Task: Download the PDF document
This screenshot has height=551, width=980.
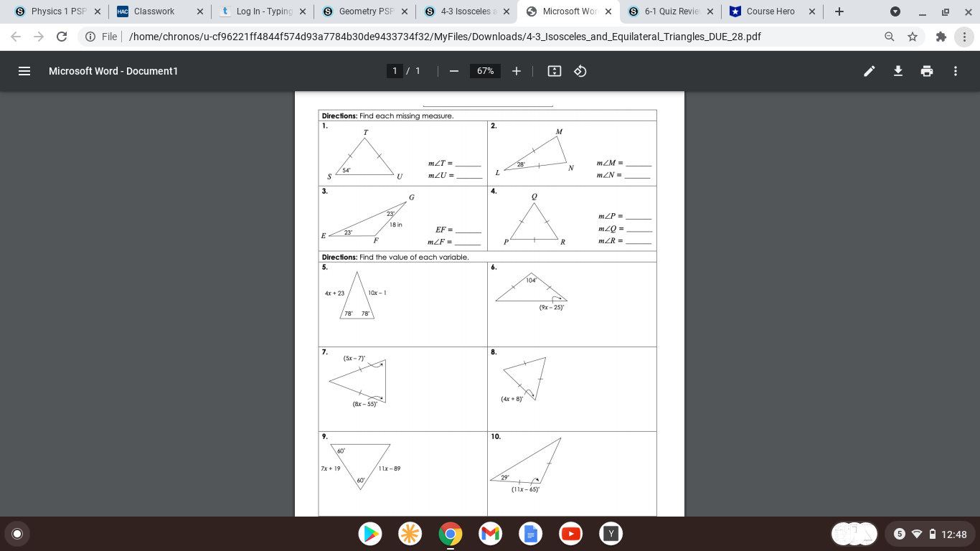Action: pyautogui.click(x=897, y=71)
